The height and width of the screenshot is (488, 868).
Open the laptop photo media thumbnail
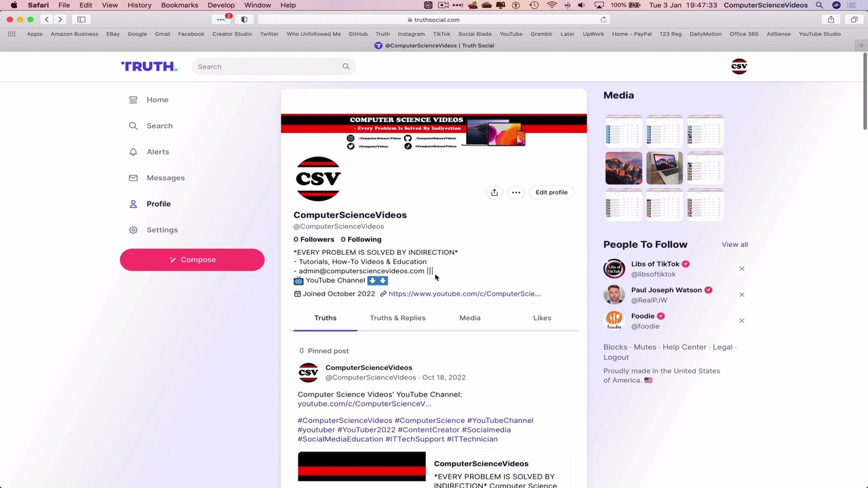665,168
